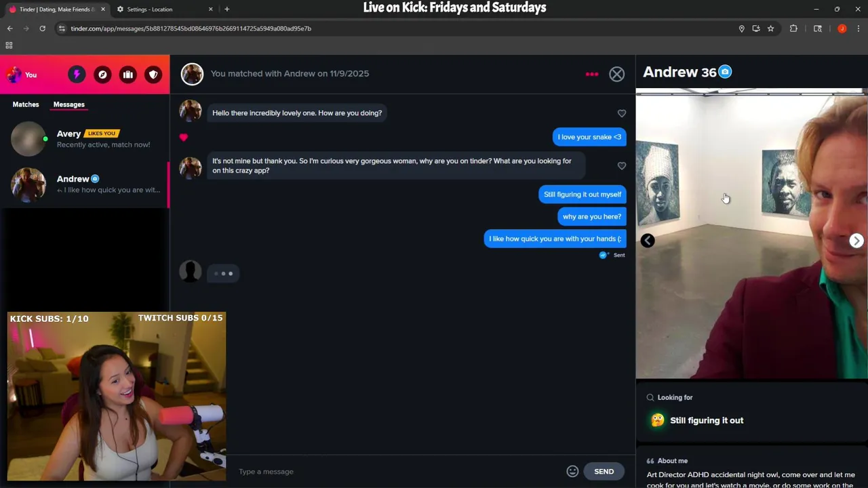Open Avery's "Likes you" match row
This screenshot has height=488, width=868.
point(85,139)
